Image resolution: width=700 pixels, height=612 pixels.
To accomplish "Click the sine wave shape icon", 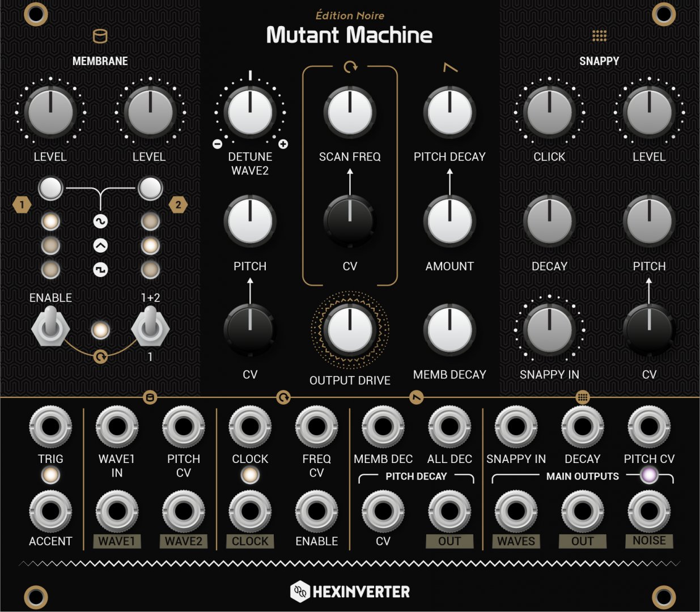I will pyautogui.click(x=100, y=221).
